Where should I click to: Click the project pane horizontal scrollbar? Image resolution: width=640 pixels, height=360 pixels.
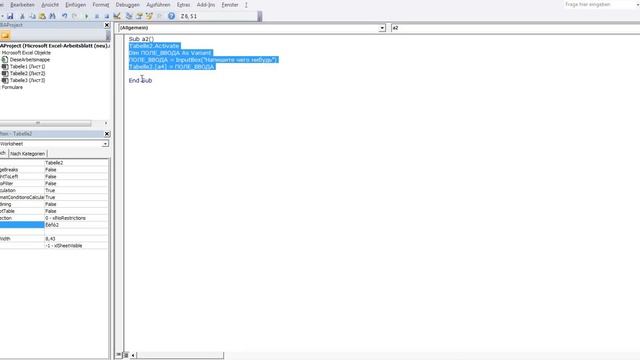(x=46, y=123)
